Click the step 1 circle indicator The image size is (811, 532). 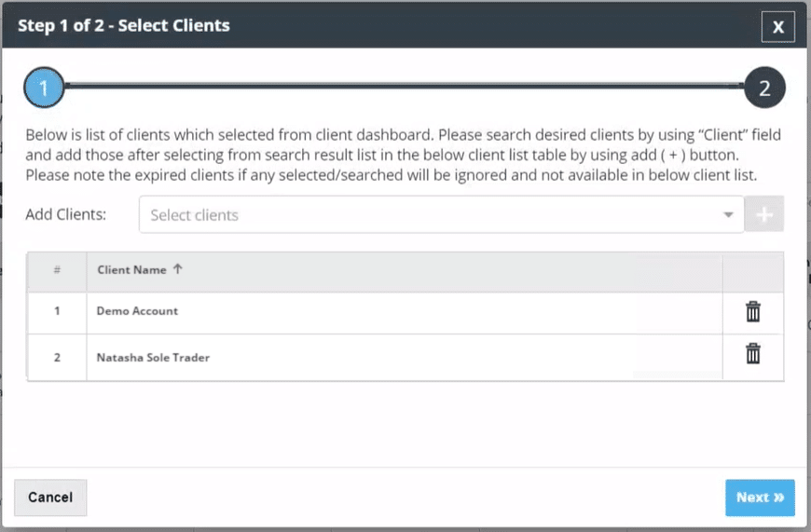click(43, 89)
